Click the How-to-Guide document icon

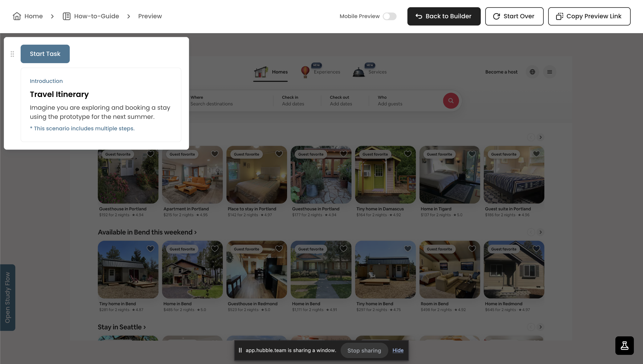(x=67, y=16)
